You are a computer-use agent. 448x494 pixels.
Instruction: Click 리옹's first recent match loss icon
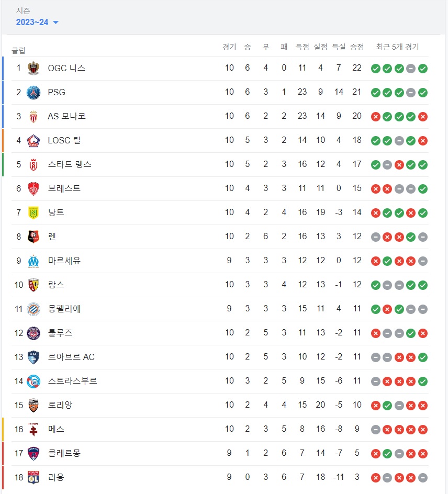click(x=376, y=478)
